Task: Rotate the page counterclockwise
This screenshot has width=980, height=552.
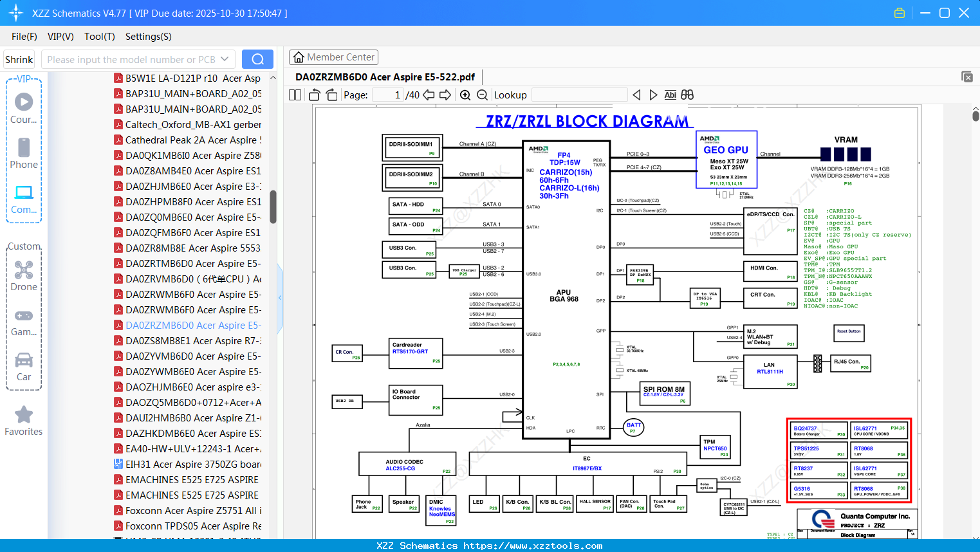Action: pyautogui.click(x=315, y=95)
